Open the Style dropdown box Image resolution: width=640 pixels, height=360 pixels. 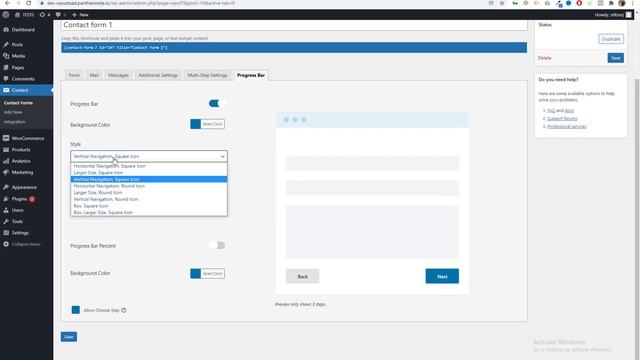[149, 156]
